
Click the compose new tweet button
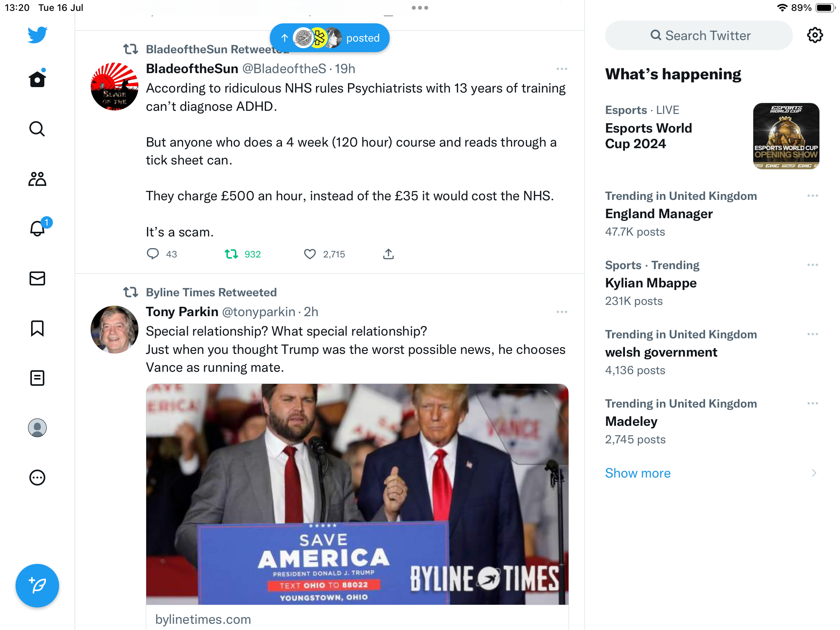coord(37,586)
